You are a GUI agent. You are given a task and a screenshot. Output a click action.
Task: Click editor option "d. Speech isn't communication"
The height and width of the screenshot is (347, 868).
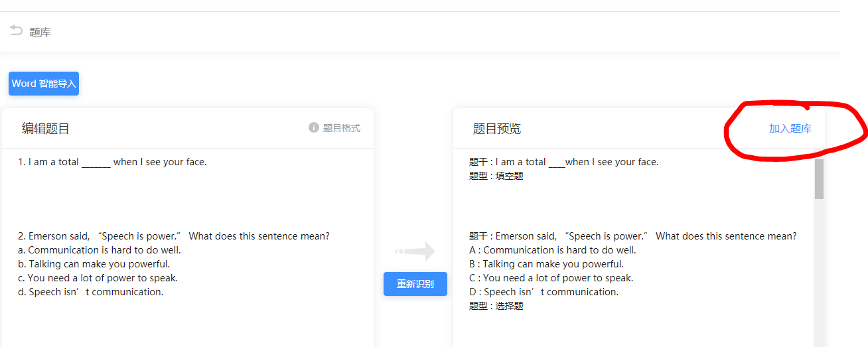coord(90,292)
